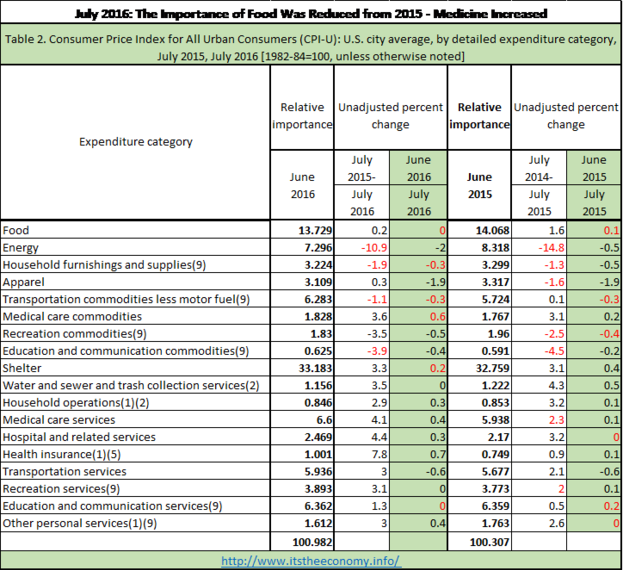
Task: Click 'Hospital and related services' label
Action: (79, 437)
